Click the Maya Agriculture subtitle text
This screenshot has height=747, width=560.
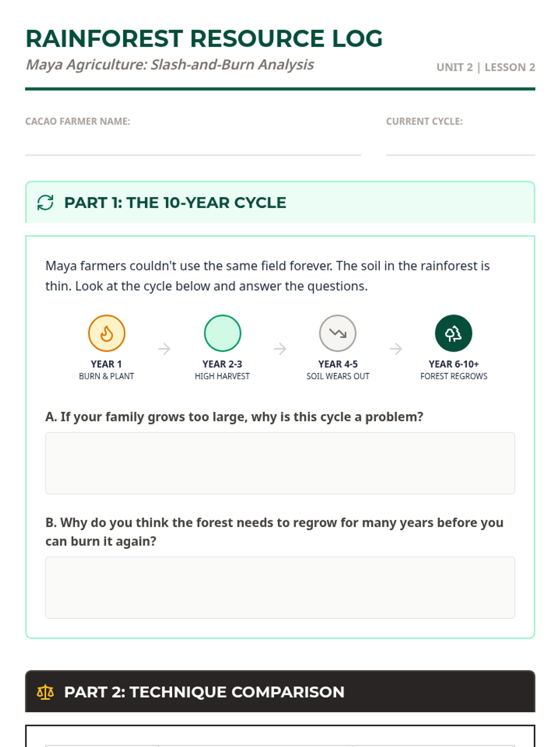pos(170,65)
